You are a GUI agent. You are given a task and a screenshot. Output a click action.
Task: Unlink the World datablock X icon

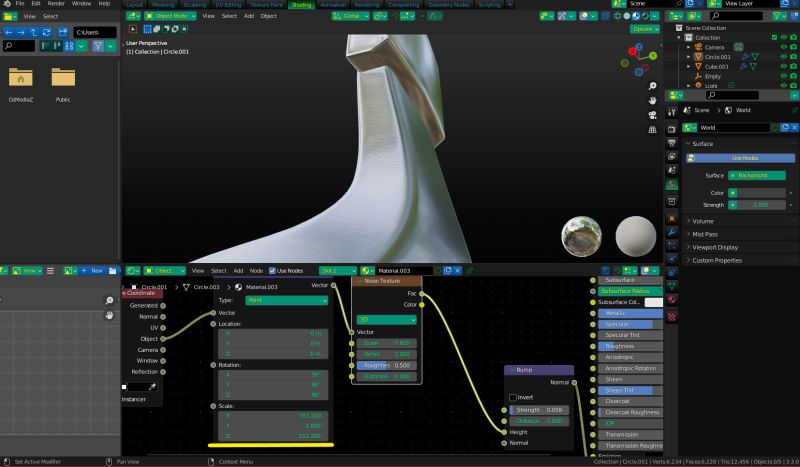tap(794, 128)
